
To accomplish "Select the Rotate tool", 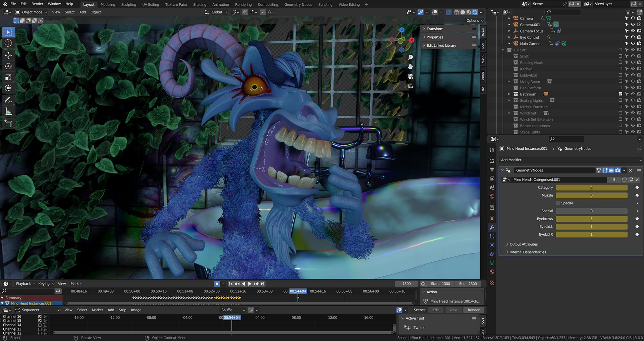I will (8, 66).
